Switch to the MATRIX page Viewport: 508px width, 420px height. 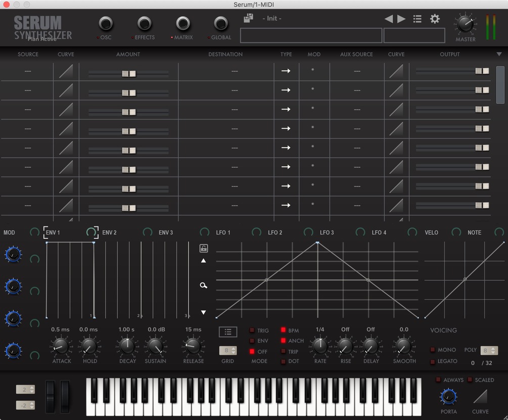pyautogui.click(x=183, y=24)
